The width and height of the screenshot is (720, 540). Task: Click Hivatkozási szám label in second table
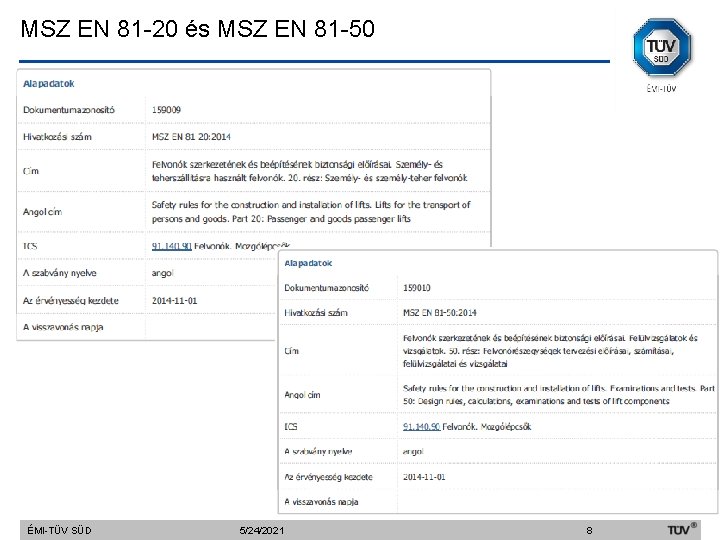click(316, 313)
